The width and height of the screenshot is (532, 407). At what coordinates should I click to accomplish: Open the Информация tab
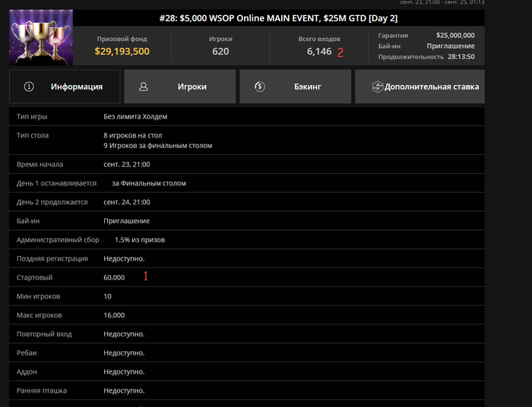pos(65,87)
